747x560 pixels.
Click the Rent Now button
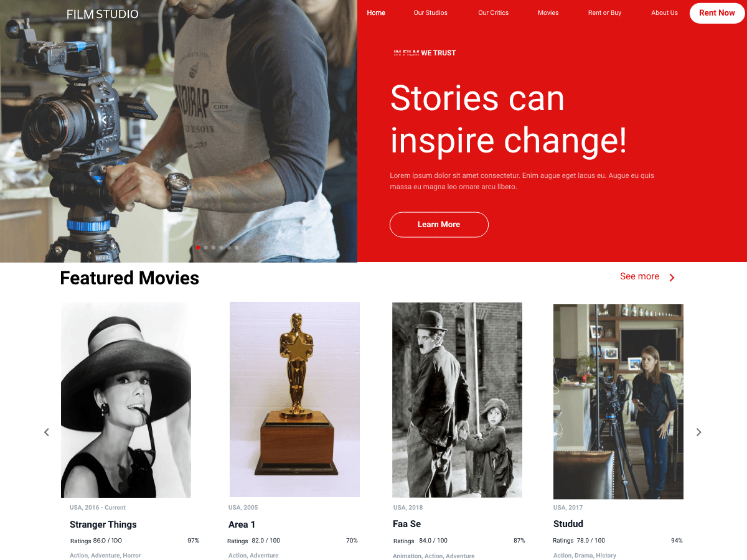point(716,12)
